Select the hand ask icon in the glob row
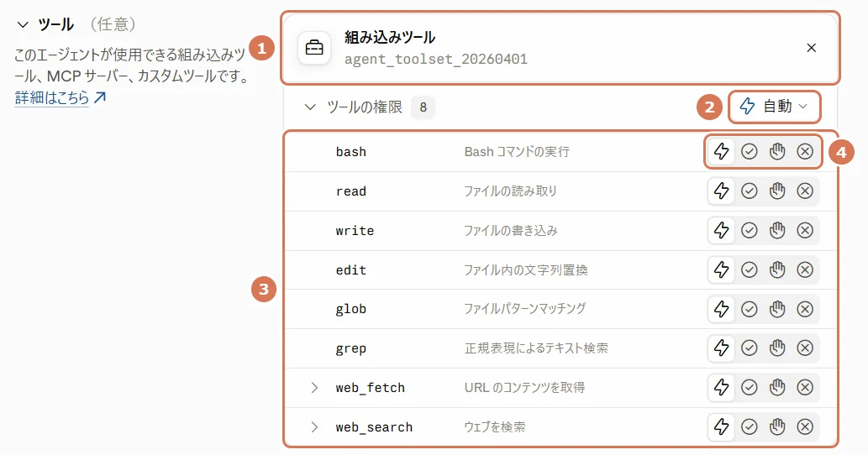This screenshot has height=455, width=868. (777, 309)
